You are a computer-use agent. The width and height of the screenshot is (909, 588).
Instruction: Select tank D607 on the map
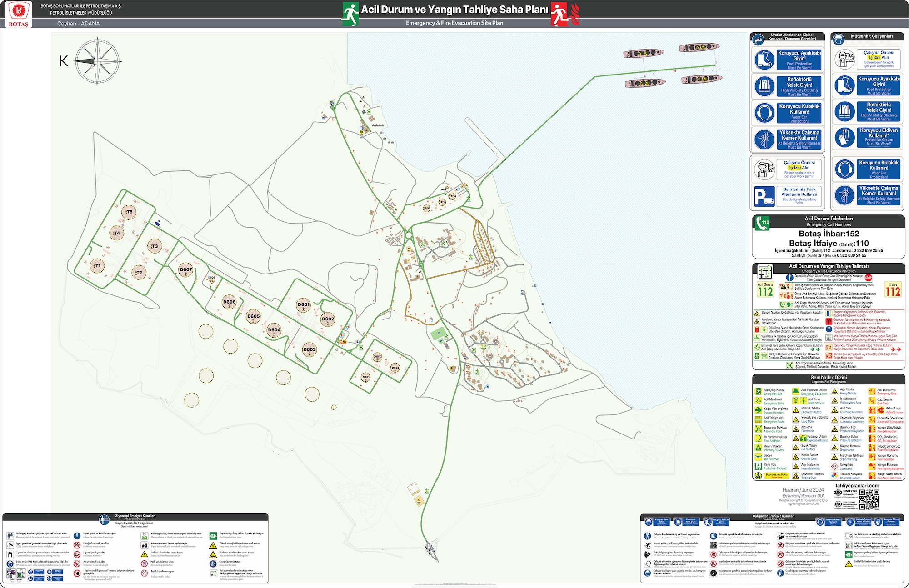pos(185,270)
